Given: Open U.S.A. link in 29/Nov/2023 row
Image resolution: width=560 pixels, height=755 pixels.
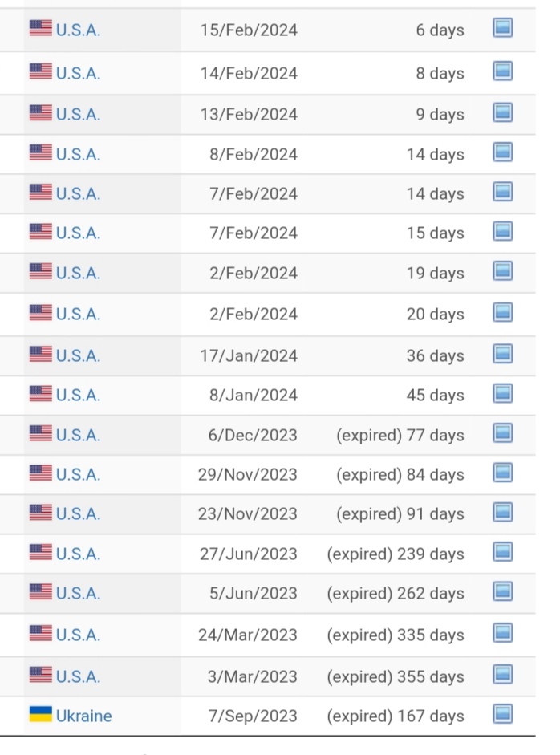Looking at the screenshot, I should click(78, 475).
